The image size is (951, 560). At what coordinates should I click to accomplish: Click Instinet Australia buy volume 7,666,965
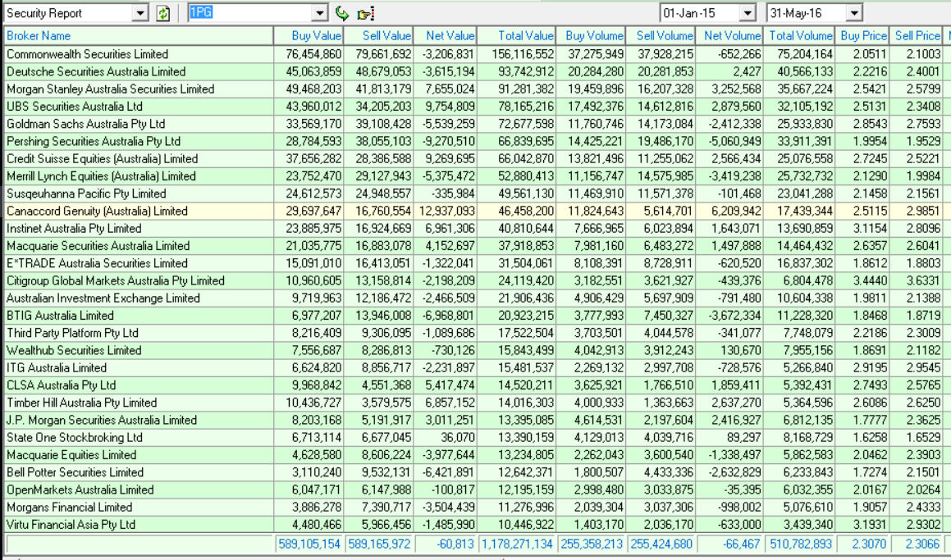pyautogui.click(x=598, y=229)
